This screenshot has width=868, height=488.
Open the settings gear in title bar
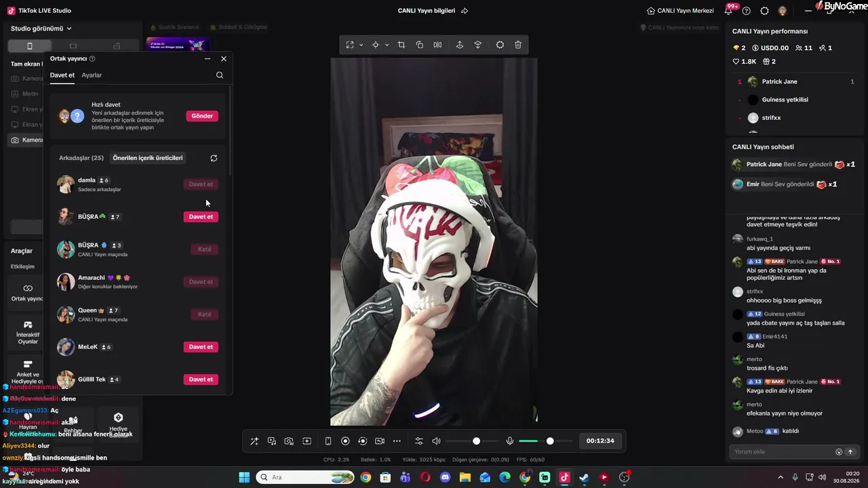coord(764,11)
